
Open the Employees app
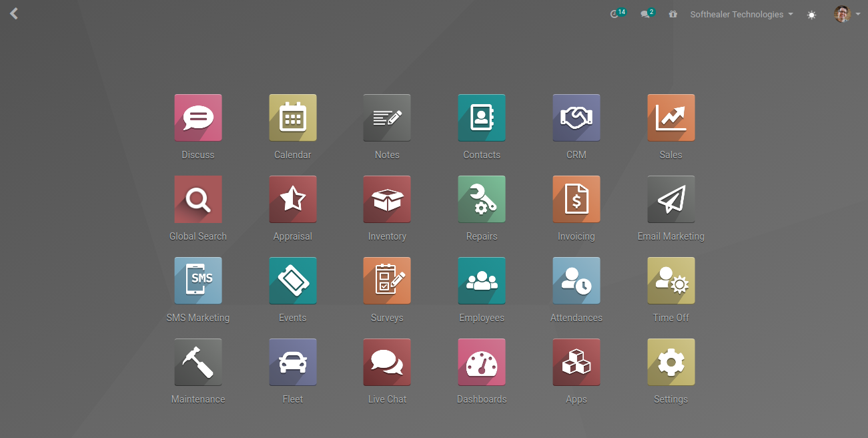(482, 280)
